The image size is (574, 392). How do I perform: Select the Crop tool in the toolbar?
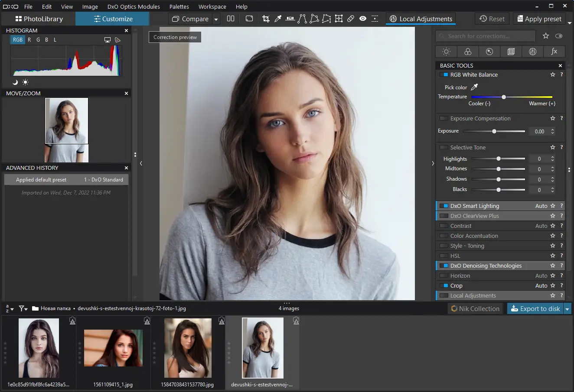point(266,19)
